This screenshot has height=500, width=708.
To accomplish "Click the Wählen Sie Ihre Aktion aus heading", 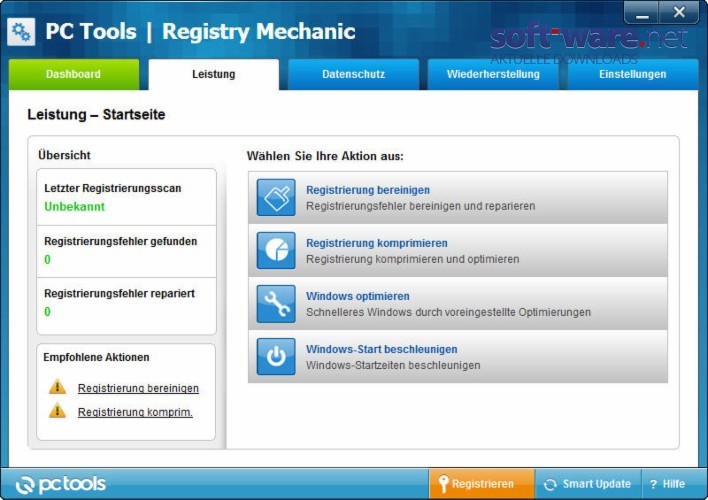I will [325, 156].
